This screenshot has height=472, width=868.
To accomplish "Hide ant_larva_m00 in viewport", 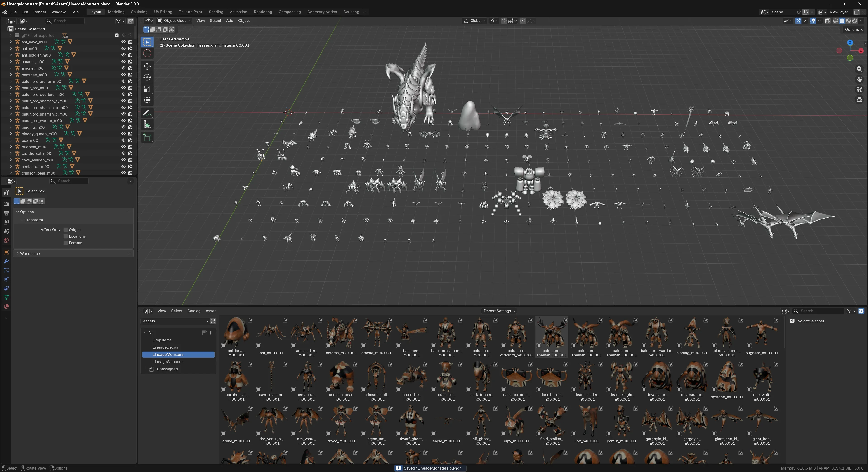I will [123, 42].
